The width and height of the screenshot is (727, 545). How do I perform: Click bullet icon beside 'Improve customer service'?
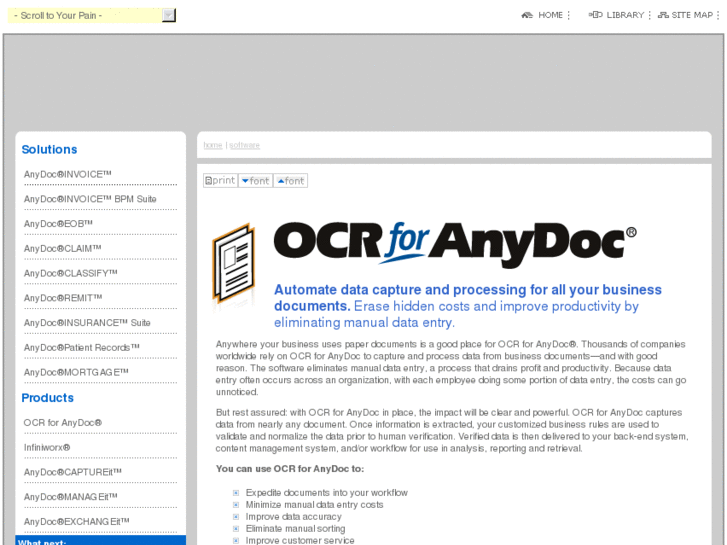pos(236,540)
